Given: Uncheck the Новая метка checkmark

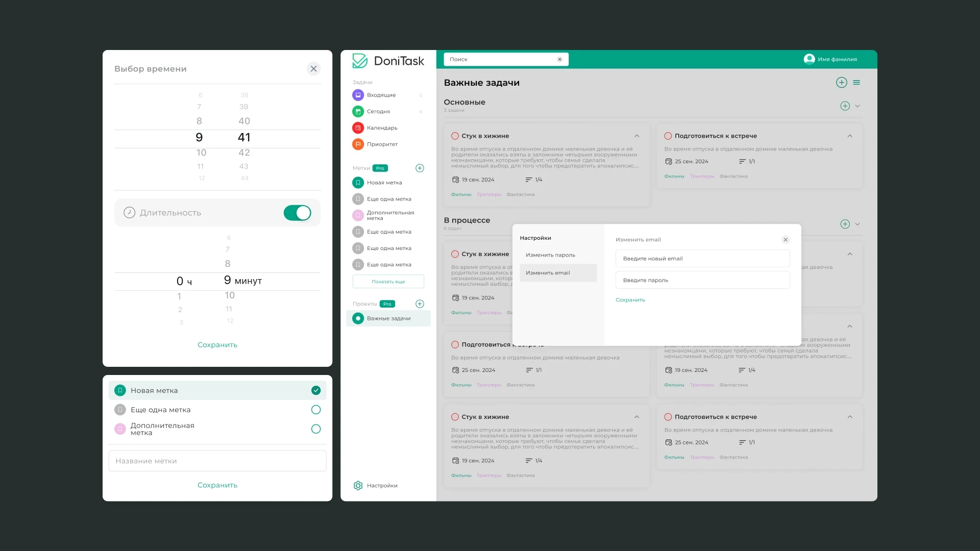Looking at the screenshot, I should click(x=316, y=390).
